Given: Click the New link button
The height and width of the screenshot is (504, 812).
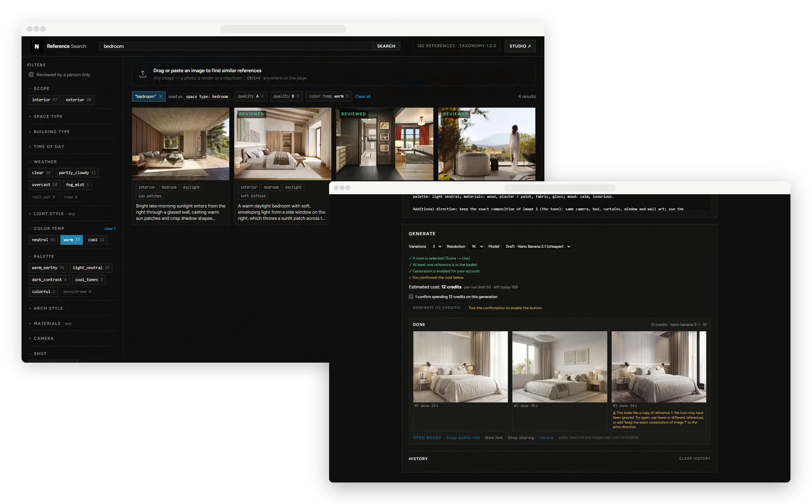Looking at the screenshot, I should (493, 438).
